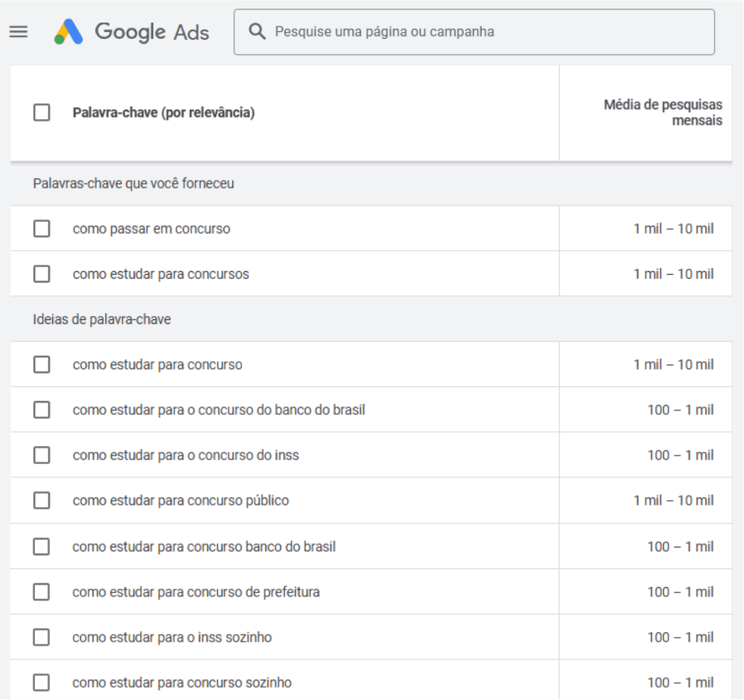Check 'como estudar para o inss sozinho' checkbox
Image resolution: width=744 pixels, height=700 pixels.
pos(42,638)
